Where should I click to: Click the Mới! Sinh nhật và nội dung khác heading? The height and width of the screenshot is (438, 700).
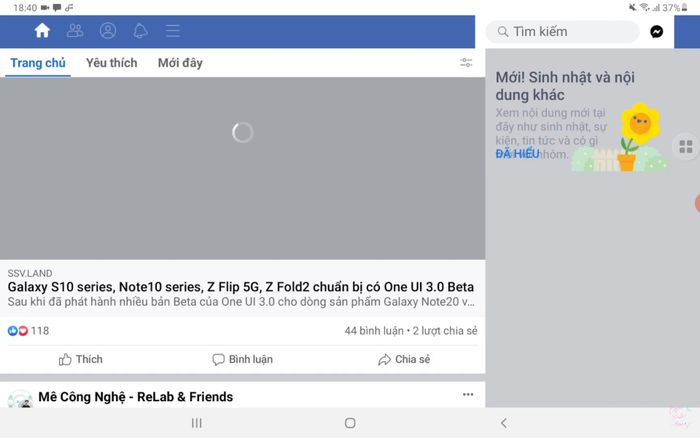coord(565,86)
